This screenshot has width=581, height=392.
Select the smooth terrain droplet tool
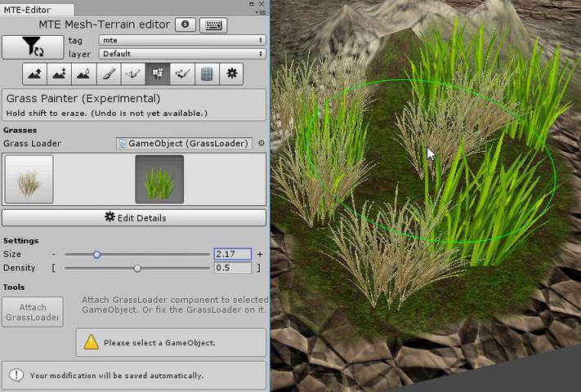click(x=83, y=74)
